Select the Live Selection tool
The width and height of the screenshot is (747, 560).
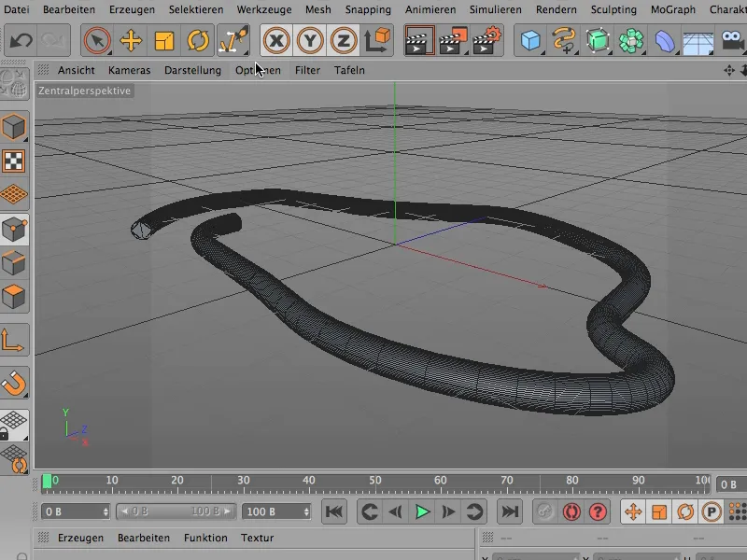click(x=97, y=40)
